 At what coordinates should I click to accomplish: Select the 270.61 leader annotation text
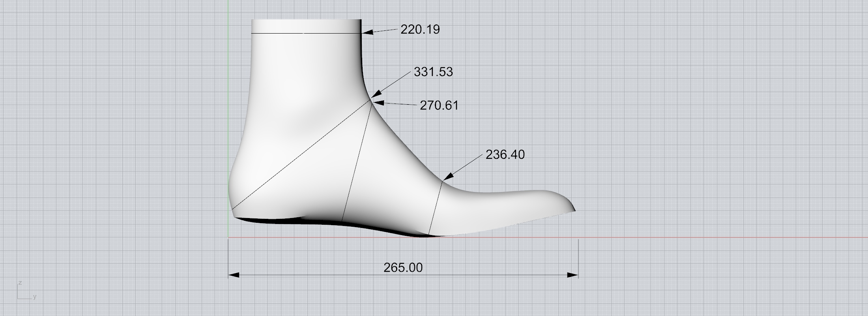439,105
